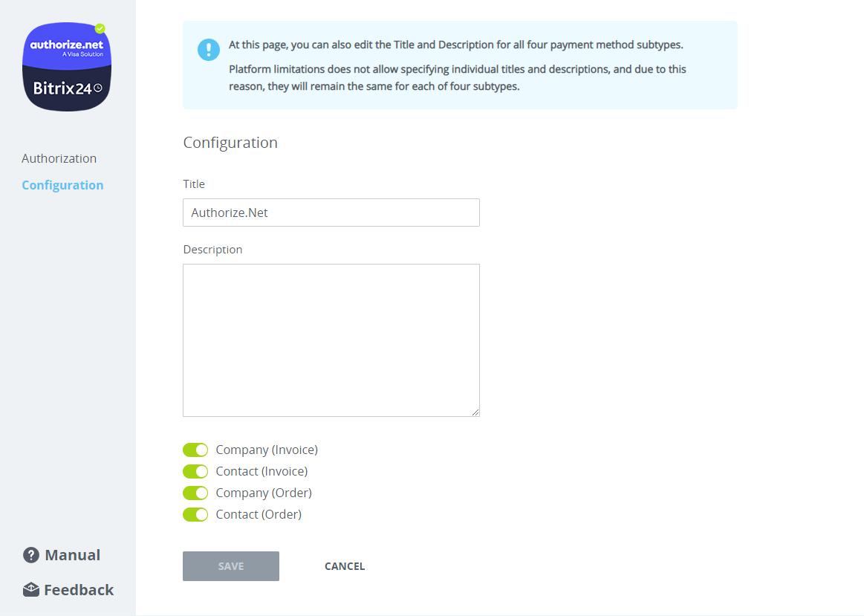The image size is (864, 616).
Task: Click the Company (Invoice) label text
Action: pyautogui.click(x=267, y=450)
